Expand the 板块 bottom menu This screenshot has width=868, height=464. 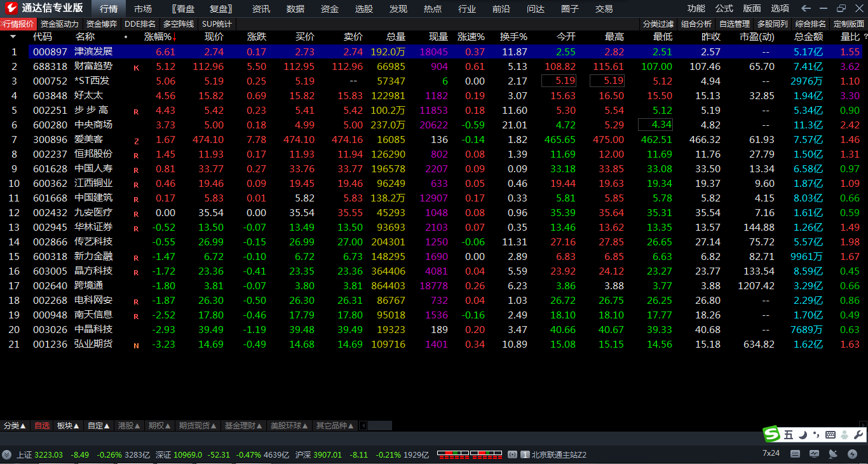point(68,426)
